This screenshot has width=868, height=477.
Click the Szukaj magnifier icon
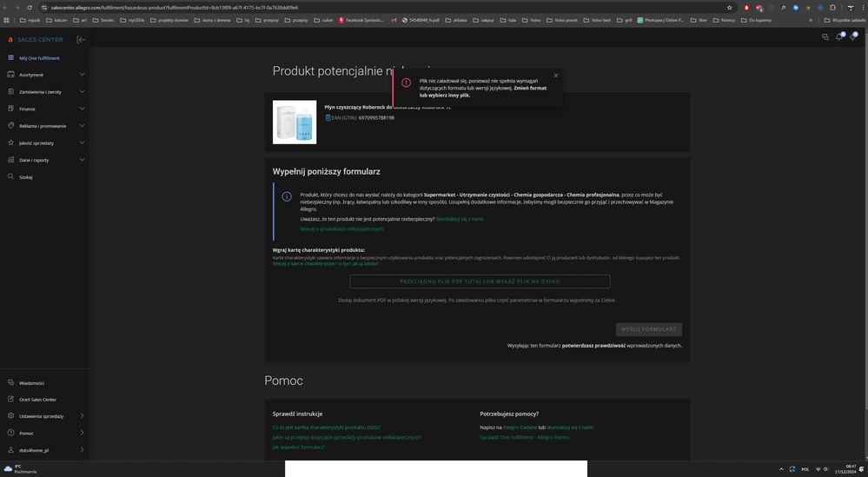click(10, 176)
